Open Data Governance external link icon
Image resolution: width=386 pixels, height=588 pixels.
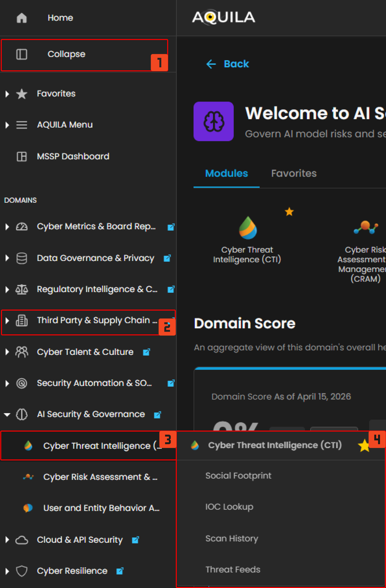pyautogui.click(x=167, y=258)
